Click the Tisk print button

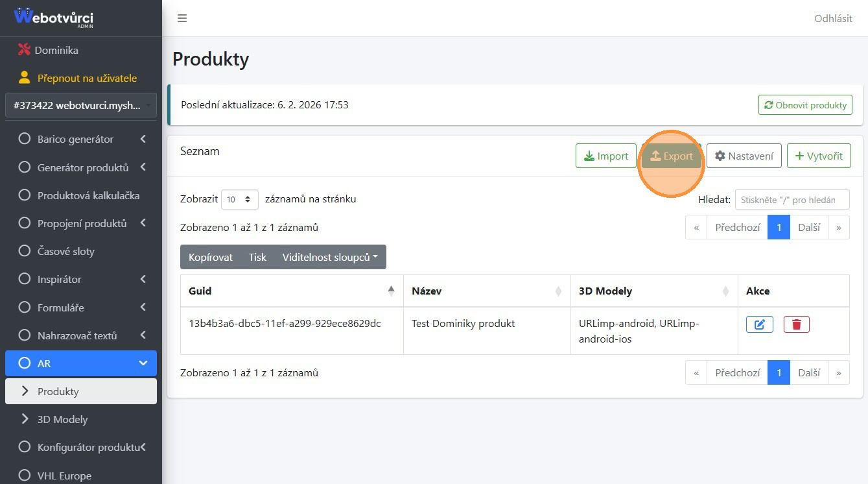257,257
